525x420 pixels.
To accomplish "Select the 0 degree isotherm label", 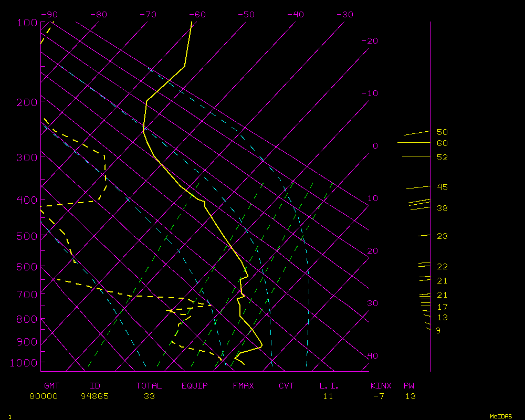I will (x=375, y=146).
